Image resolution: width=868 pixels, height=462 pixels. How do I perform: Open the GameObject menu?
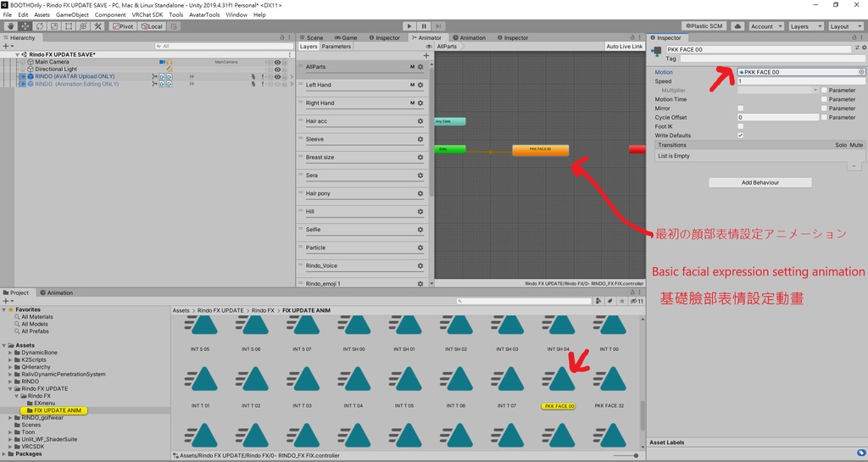click(x=71, y=15)
